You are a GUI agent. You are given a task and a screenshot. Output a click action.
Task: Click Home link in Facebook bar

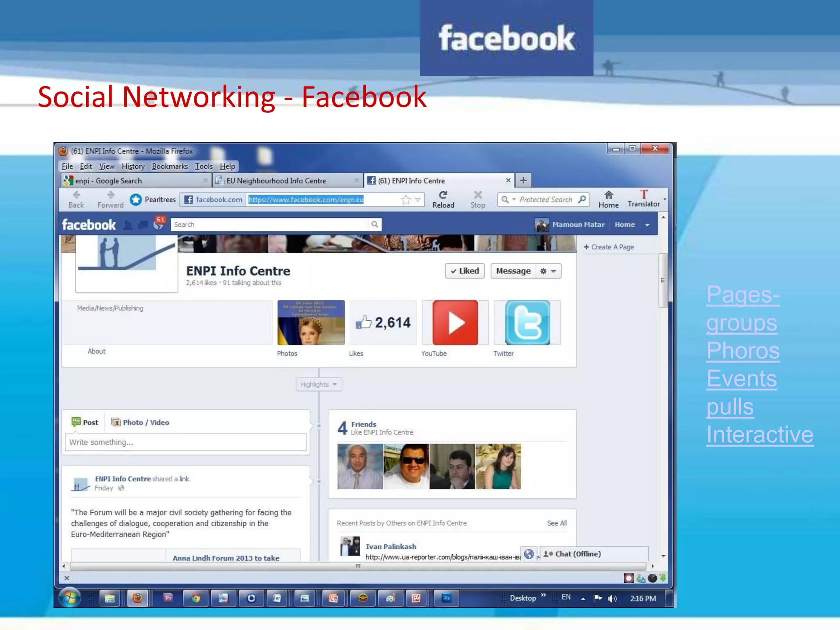tap(625, 225)
